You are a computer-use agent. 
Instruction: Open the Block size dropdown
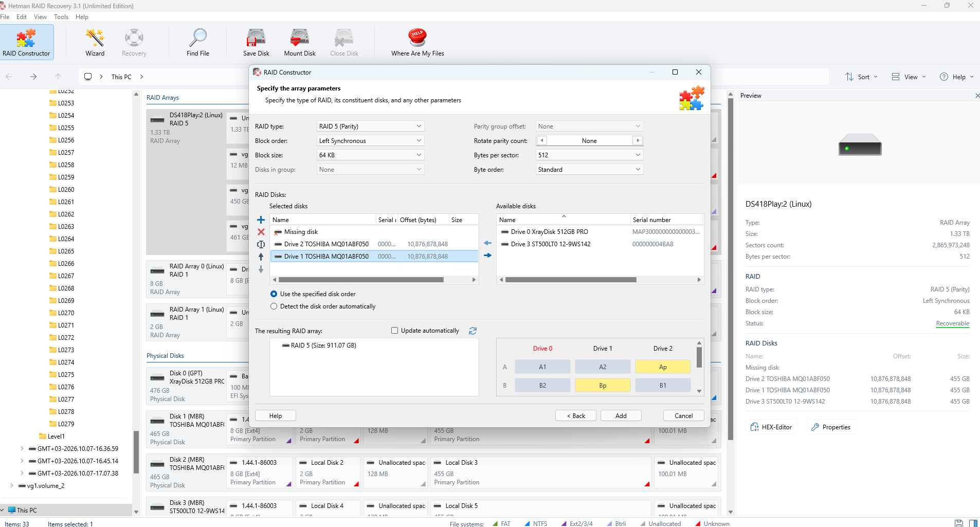coord(370,155)
